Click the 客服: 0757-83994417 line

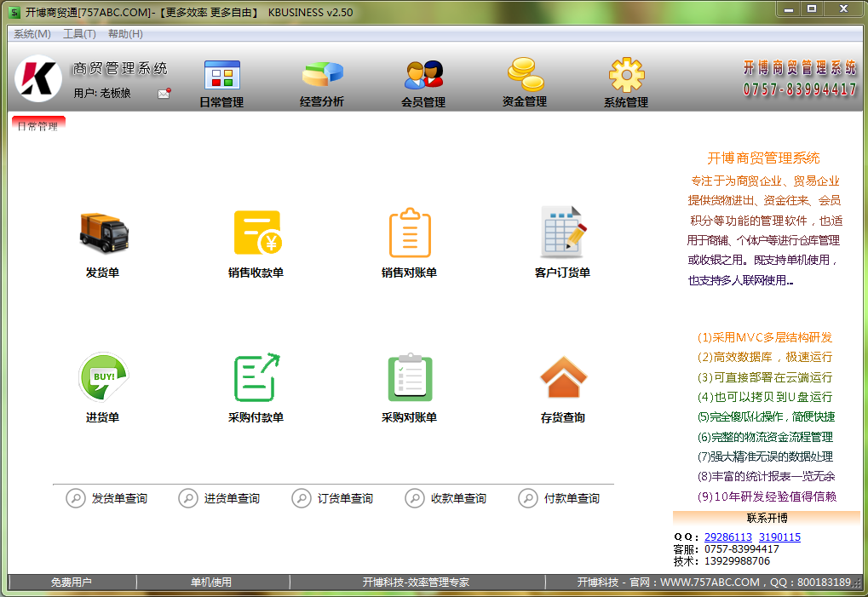coord(727,548)
